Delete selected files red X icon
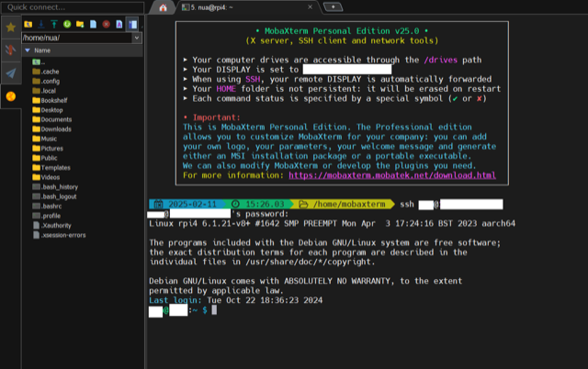This screenshot has width=588, height=369. 107,25
